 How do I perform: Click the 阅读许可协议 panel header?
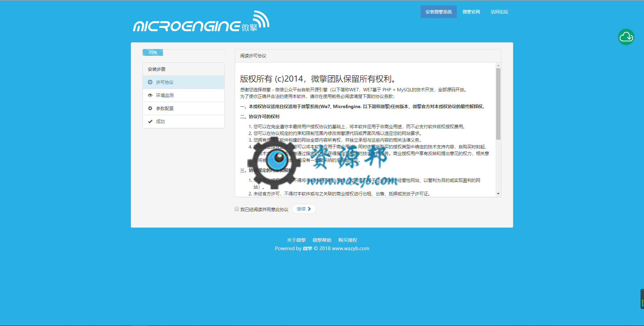click(x=368, y=56)
